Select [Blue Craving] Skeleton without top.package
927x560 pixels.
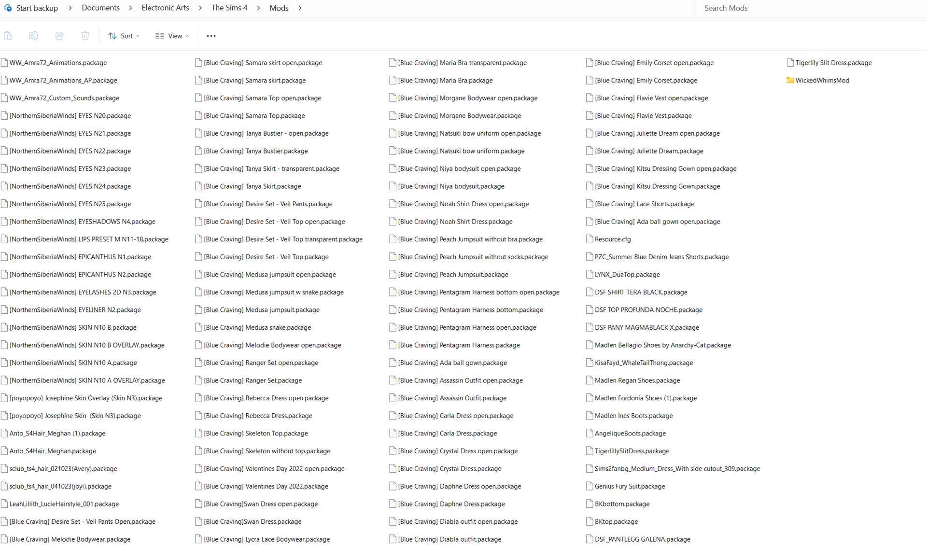pos(263,451)
